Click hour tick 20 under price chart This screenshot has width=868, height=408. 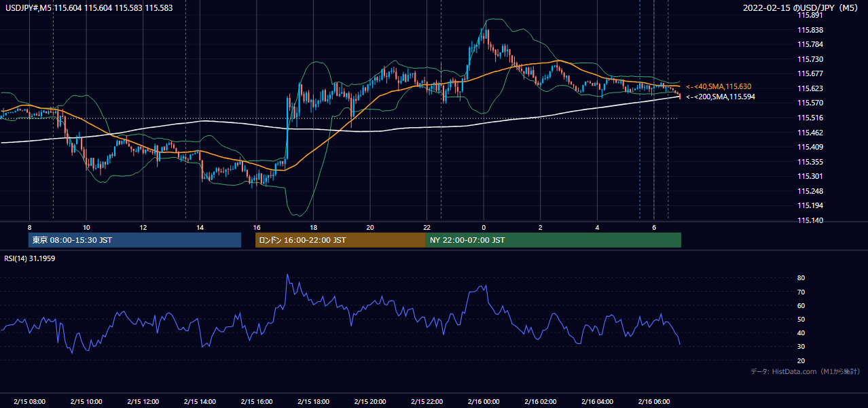[369, 227]
